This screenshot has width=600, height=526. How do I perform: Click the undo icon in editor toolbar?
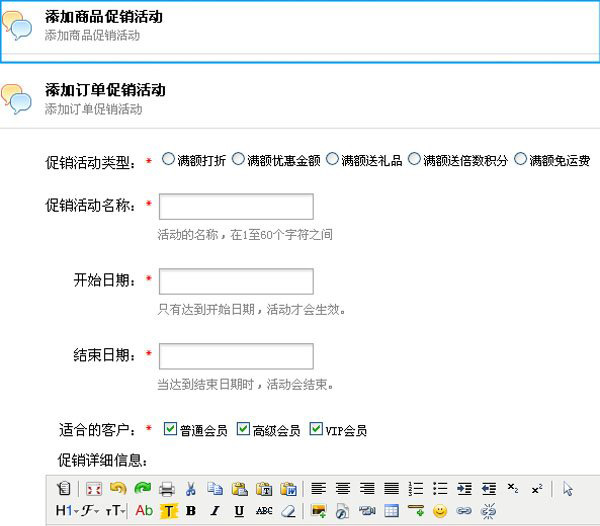point(118,489)
